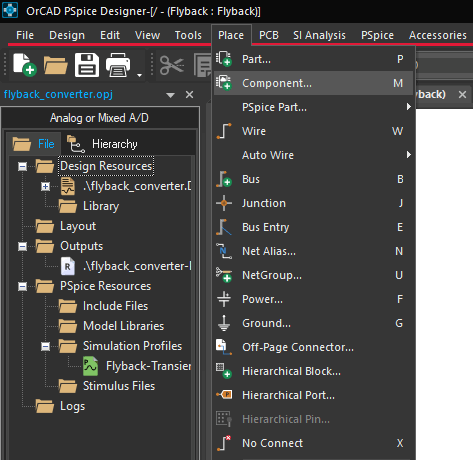
Task: Choose Power... menu entry
Action: point(313,299)
